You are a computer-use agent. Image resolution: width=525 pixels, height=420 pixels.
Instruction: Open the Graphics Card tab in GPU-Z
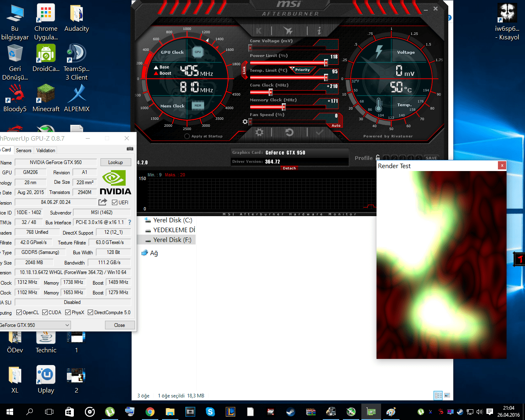[6, 150]
